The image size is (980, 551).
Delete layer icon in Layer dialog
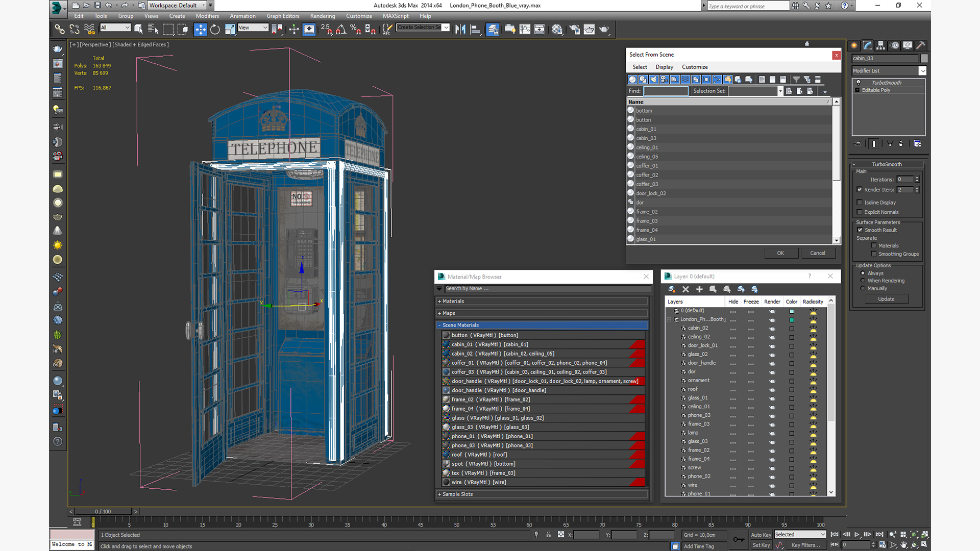685,289
